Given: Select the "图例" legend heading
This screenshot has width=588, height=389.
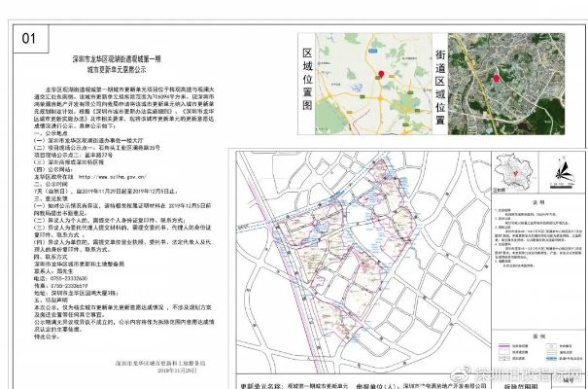Looking at the screenshot, I should (538, 336).
